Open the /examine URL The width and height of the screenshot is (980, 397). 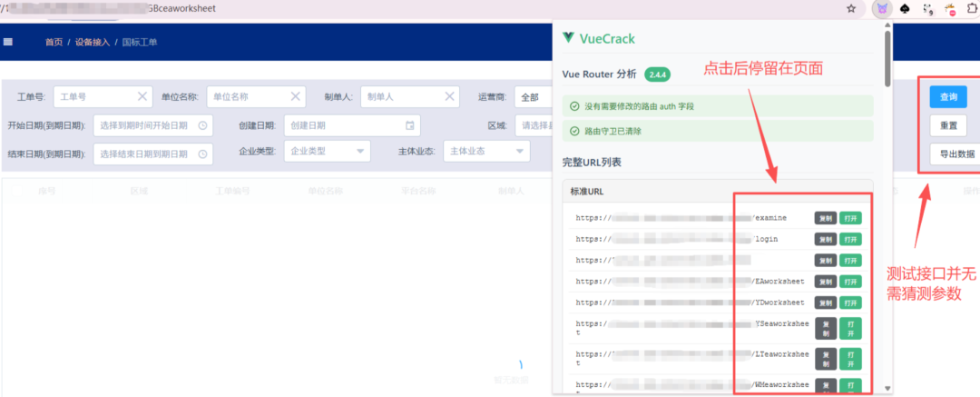(850, 218)
